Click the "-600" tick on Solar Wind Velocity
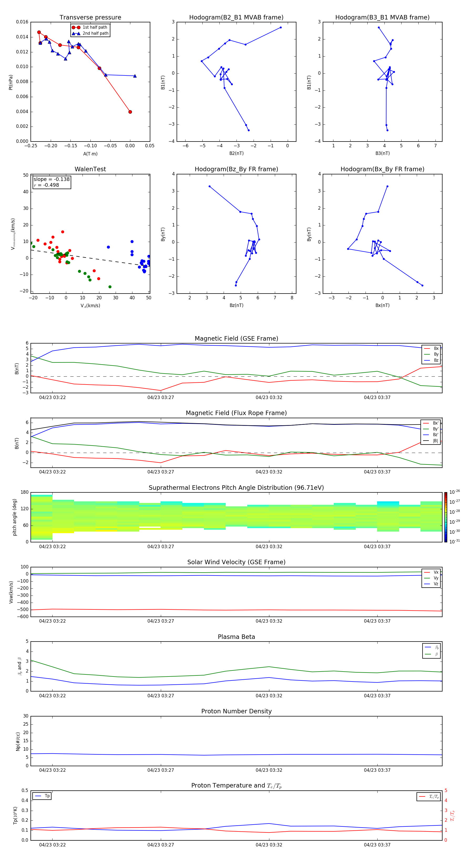The image size is (473, 868). 22,617
